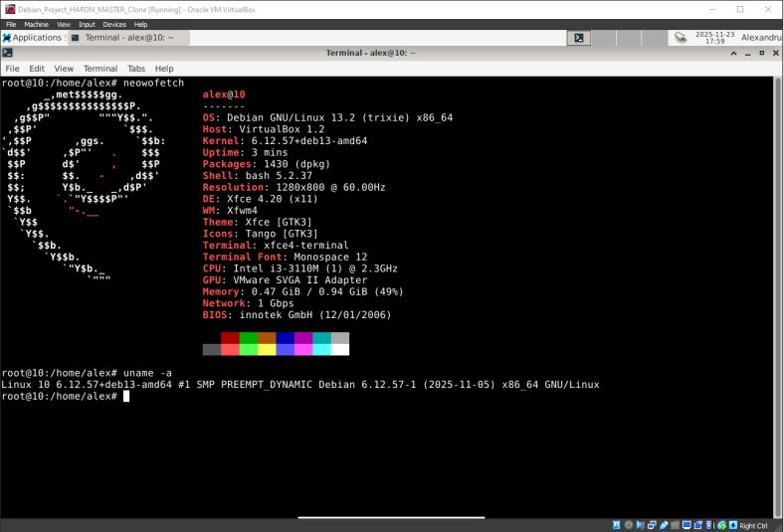Click the Kernel: 6.12.57+deb13-amd64 line
Viewport: 783px width, 532px height.
[x=285, y=141]
